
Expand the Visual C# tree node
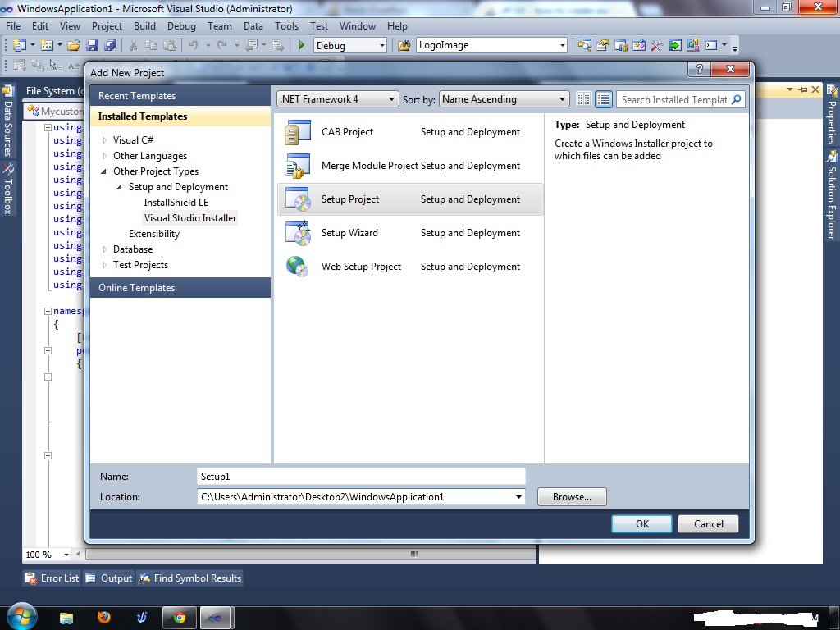105,140
